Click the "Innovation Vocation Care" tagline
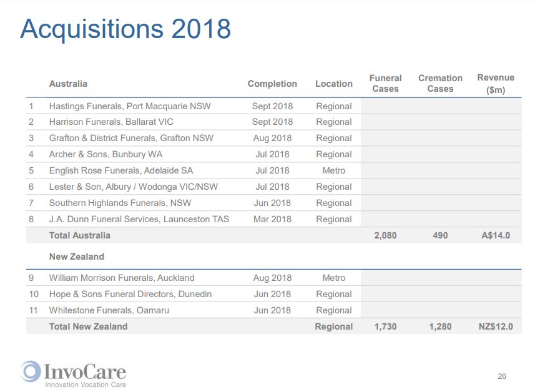Image resolution: width=535 pixels, height=392 pixels. click(86, 385)
